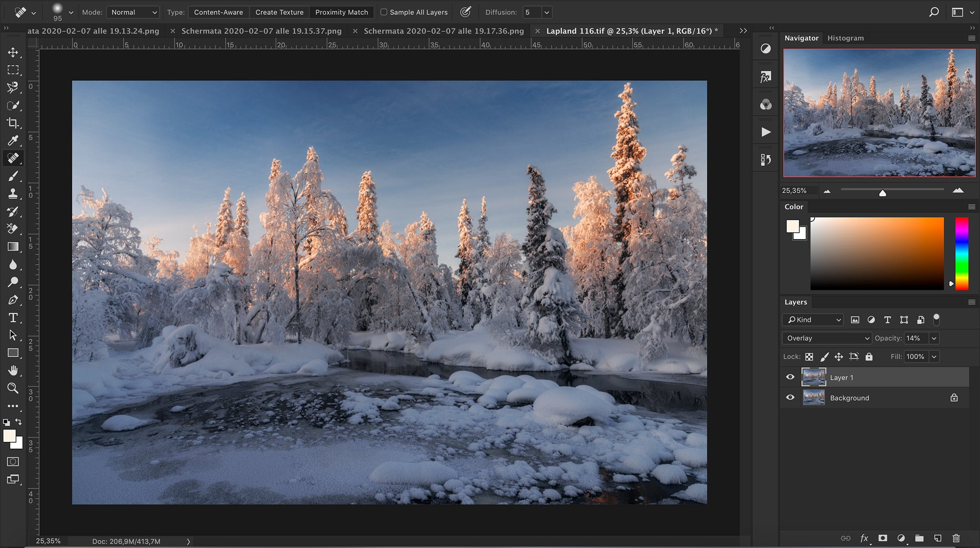Choose Create Texture healing type
Image resolution: width=980 pixels, height=548 pixels.
(279, 12)
